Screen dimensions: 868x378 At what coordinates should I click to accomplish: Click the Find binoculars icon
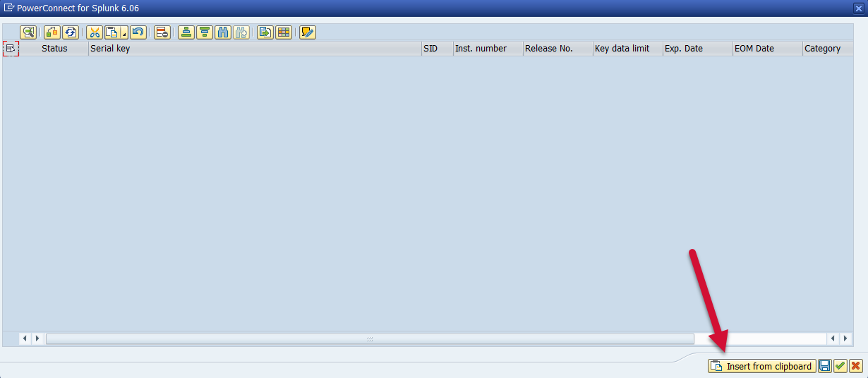[x=223, y=32]
